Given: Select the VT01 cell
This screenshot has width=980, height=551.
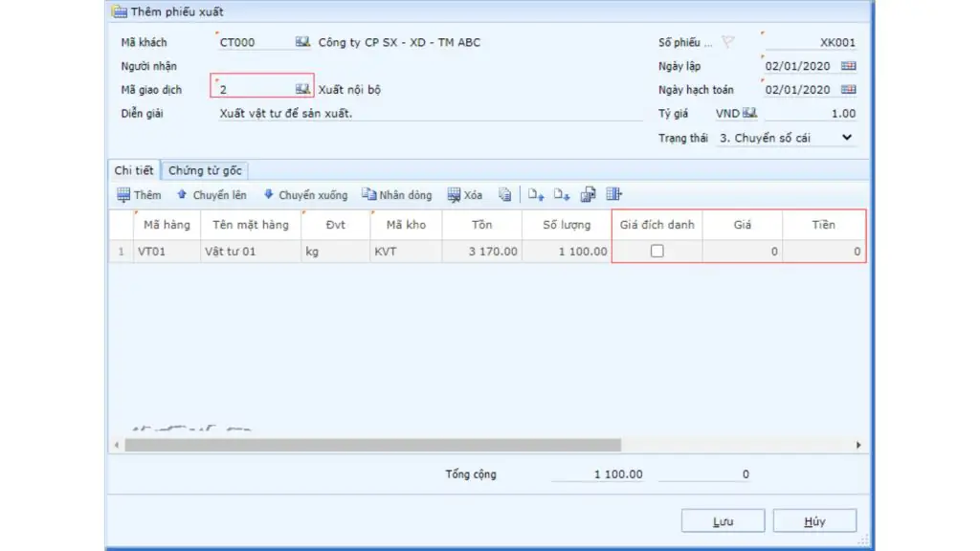Looking at the screenshot, I should [167, 252].
